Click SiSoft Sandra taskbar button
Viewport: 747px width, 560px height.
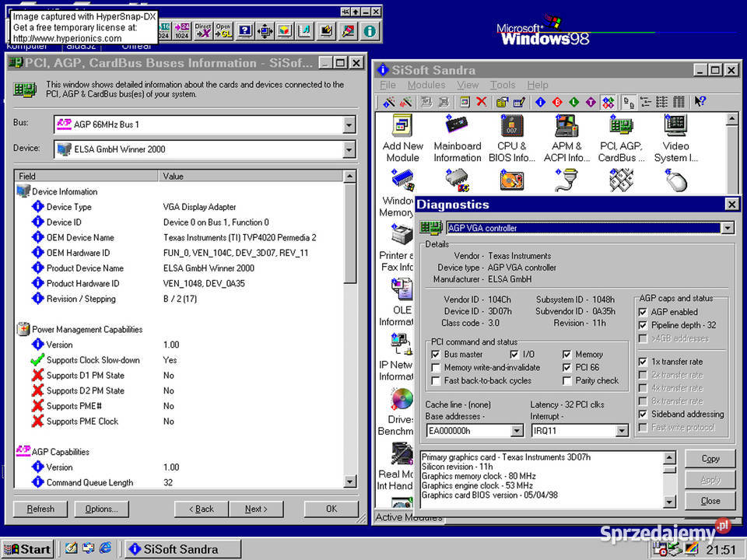coord(183,549)
